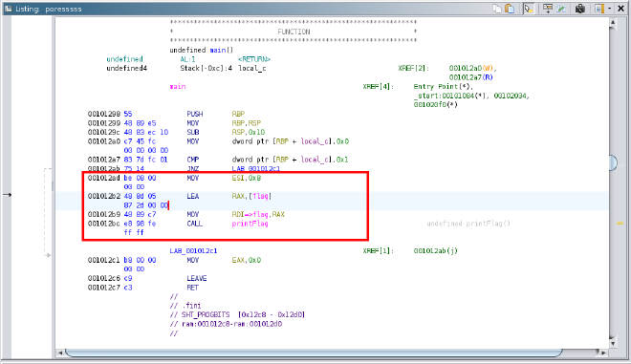The height and width of the screenshot is (364, 631).
Task: Click 'Stack[-0xc]:4' storage field
Action: coord(207,69)
